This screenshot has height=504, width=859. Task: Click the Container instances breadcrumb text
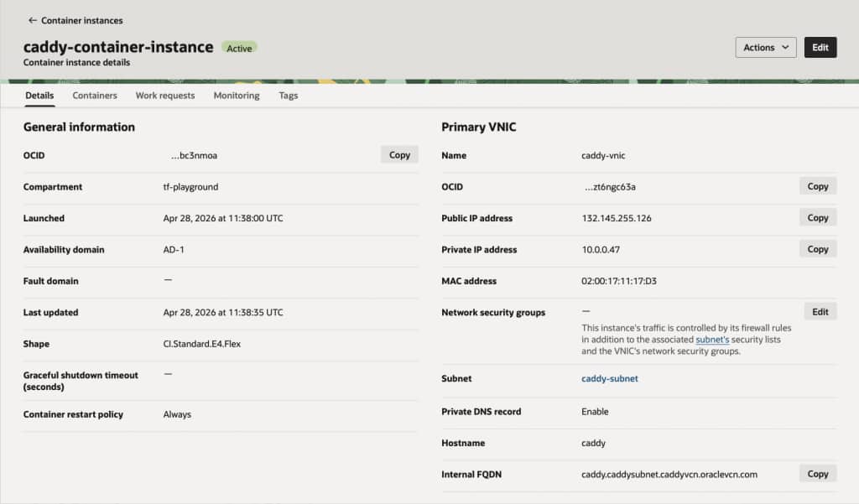81,20
